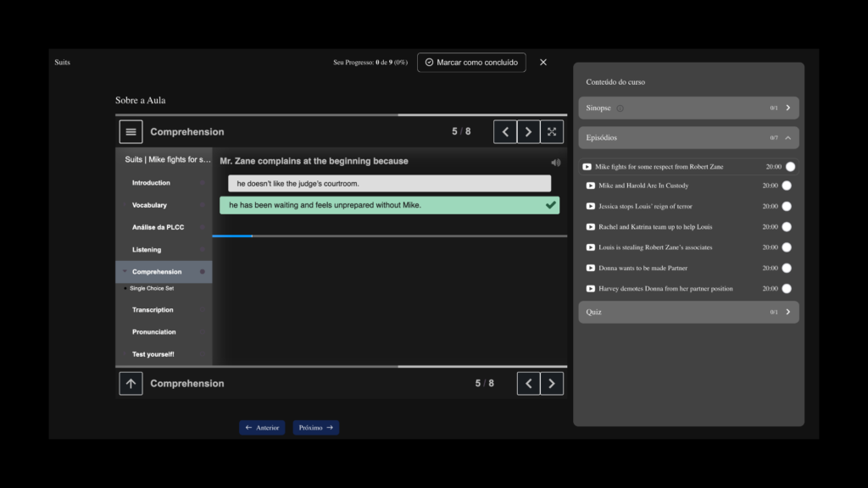Open the Vocabulary section in sidebar
This screenshot has height=488, width=868.
[149, 205]
